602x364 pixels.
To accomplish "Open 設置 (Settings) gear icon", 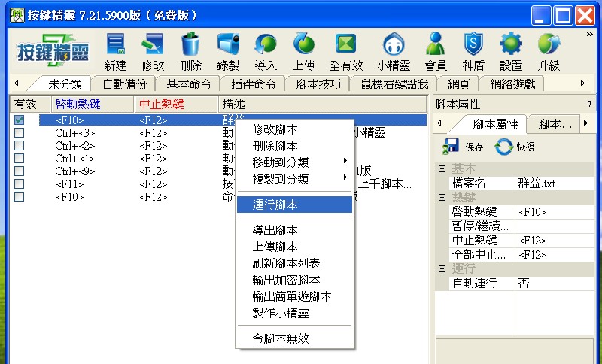I will [511, 44].
